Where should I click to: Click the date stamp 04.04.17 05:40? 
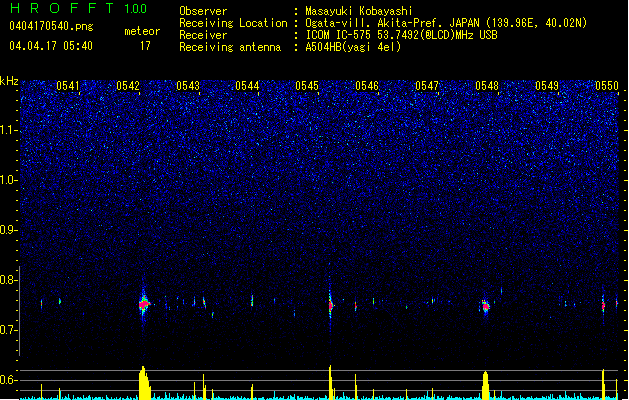click(51, 46)
